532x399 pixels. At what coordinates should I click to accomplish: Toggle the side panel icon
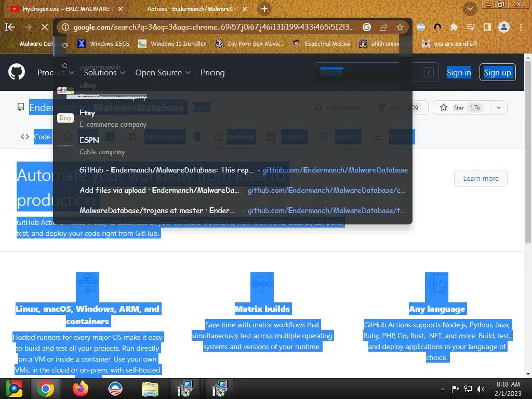(x=487, y=27)
